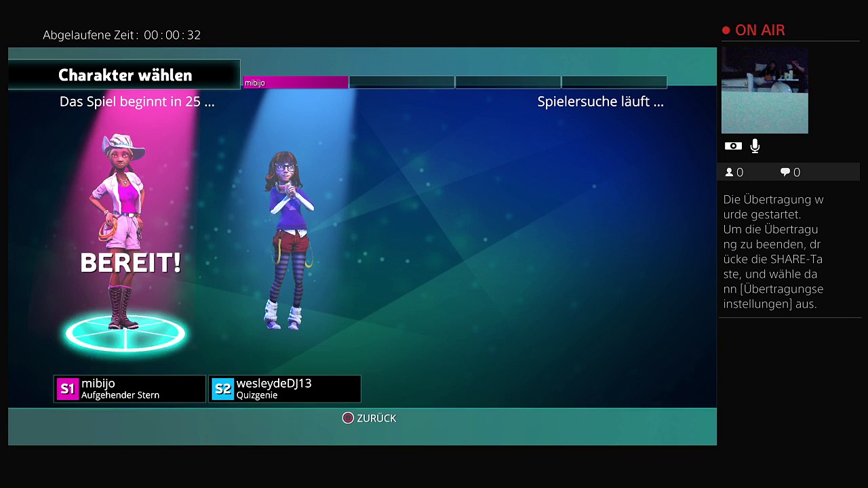Click the glowing teal platform under character
The image size is (868, 488).
click(125, 334)
